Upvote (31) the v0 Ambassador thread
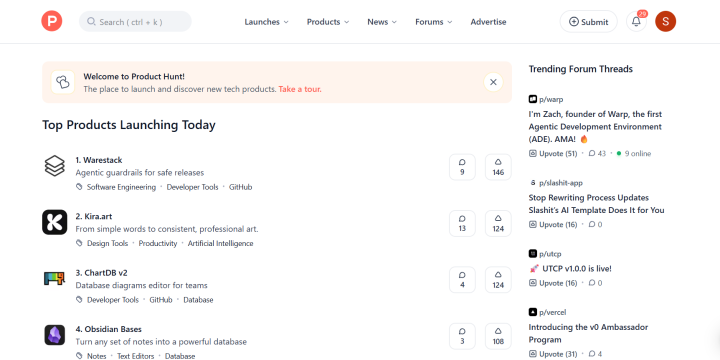This screenshot has width=720, height=360. point(553,354)
